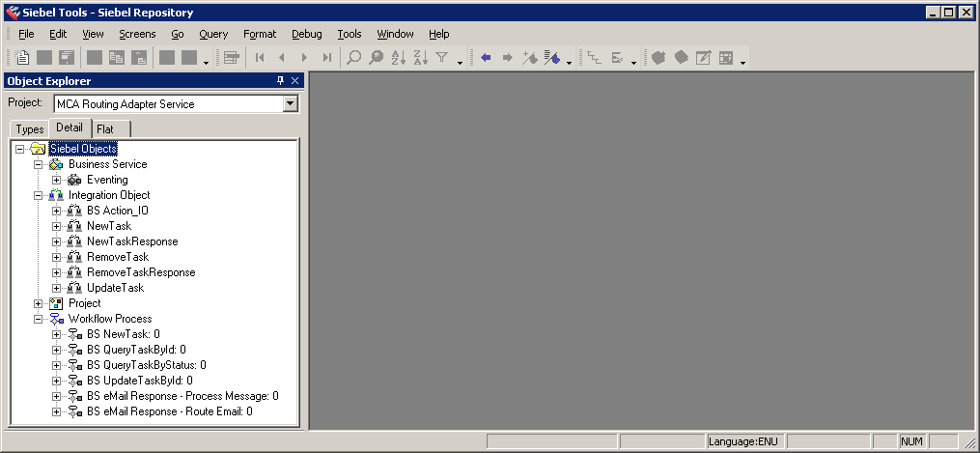Select NewTaskResponse in the tree

click(x=132, y=241)
